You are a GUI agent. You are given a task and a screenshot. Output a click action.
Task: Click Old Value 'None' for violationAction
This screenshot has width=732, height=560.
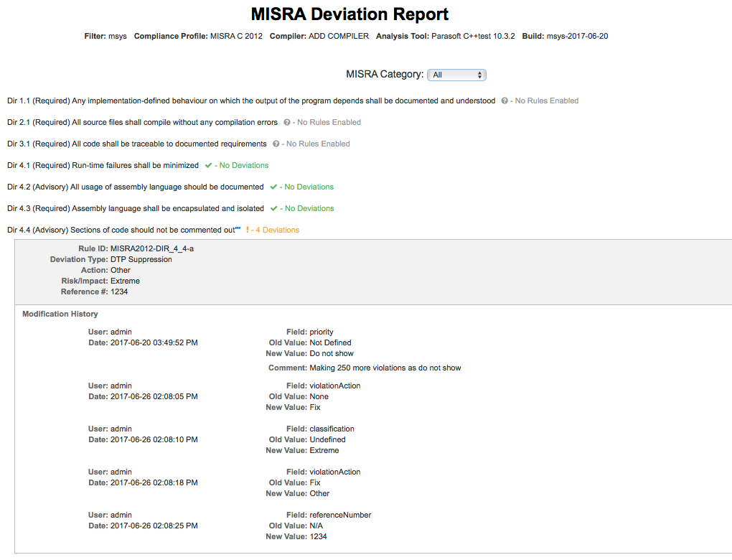pos(319,396)
